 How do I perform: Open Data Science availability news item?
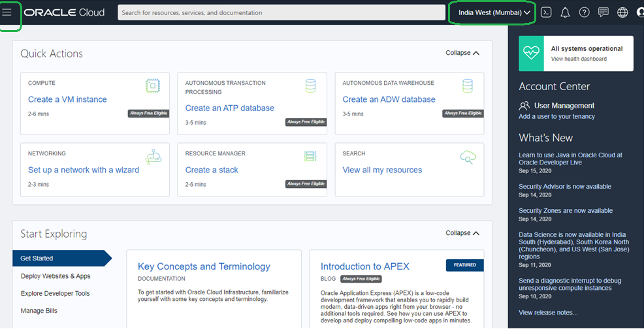pos(573,245)
